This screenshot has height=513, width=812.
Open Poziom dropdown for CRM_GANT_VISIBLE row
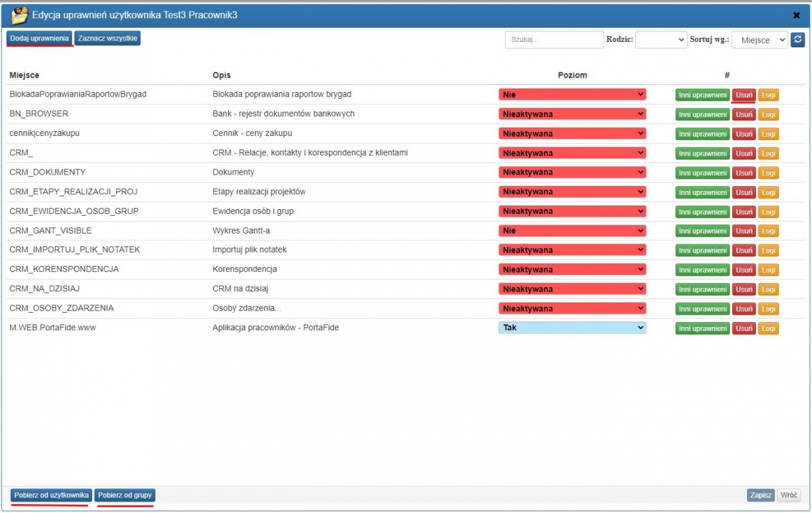coord(572,231)
